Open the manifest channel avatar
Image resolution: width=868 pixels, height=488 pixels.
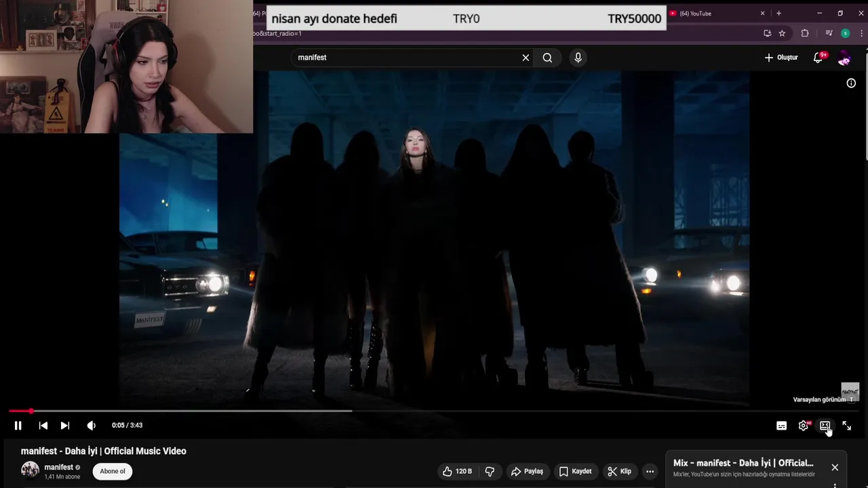tap(30, 470)
